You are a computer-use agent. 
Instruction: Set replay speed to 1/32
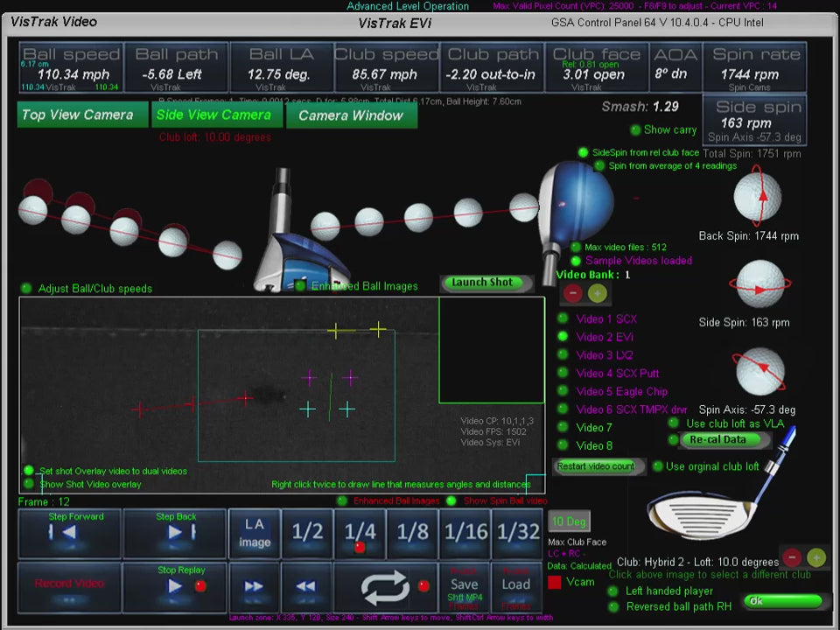tap(517, 533)
